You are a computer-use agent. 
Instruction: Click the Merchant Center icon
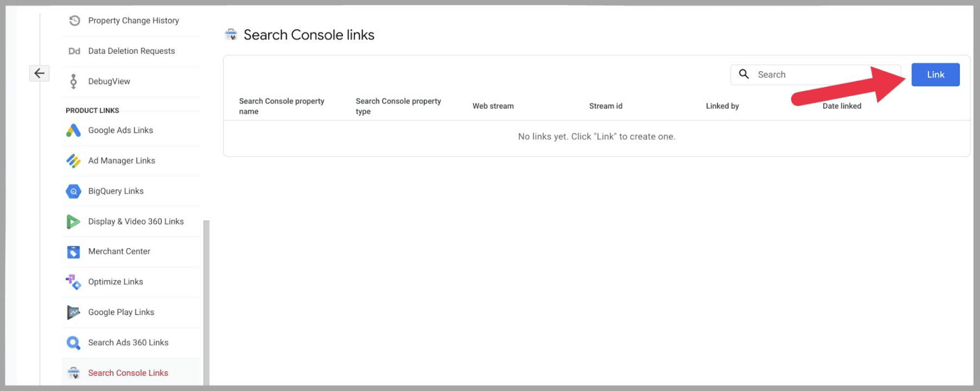[73, 252]
